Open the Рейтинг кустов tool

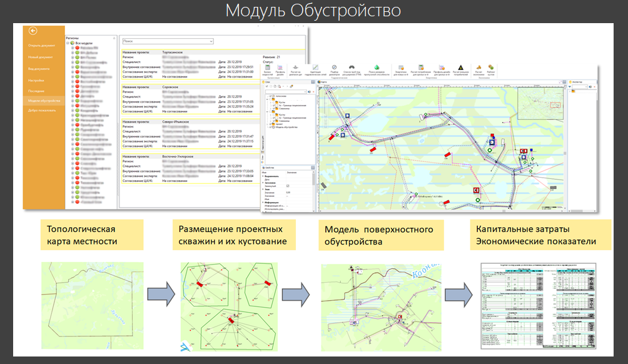click(490, 71)
